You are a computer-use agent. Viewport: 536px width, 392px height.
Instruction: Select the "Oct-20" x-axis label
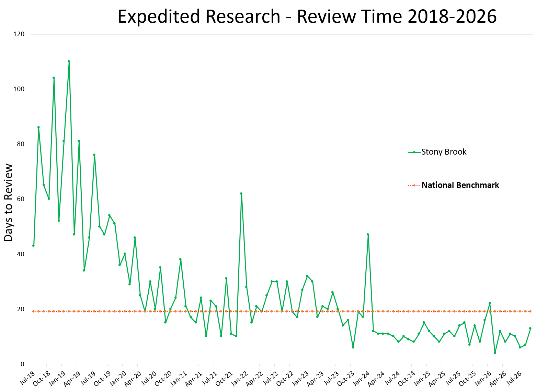pyautogui.click(x=163, y=378)
